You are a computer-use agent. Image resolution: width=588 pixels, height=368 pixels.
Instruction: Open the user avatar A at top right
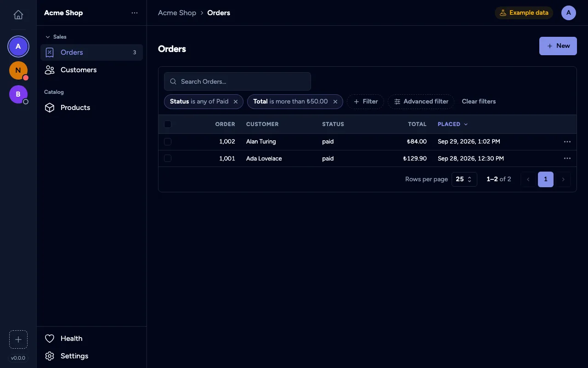tap(569, 13)
